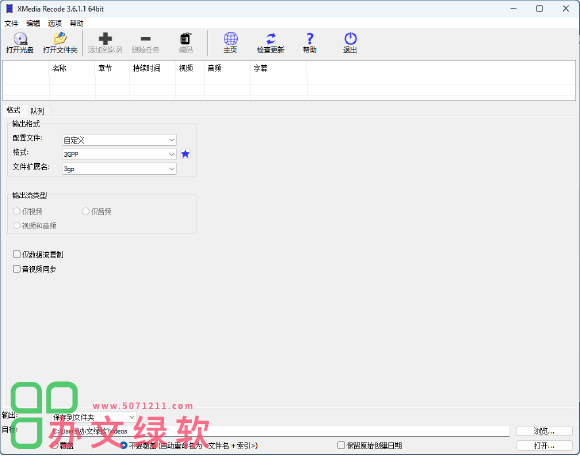Click the Audio (音频) column header
This screenshot has width=580, height=456.
coord(227,68)
